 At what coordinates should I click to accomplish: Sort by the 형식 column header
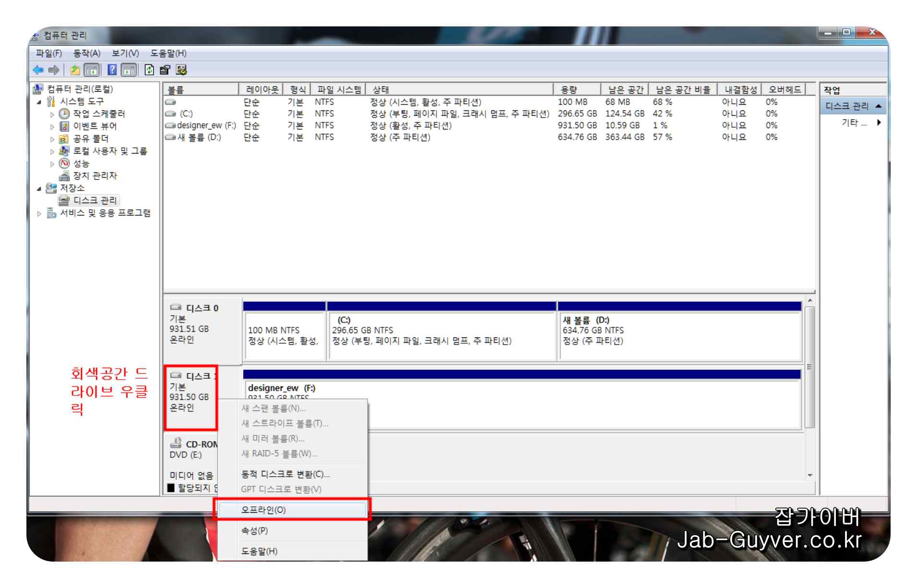297,90
